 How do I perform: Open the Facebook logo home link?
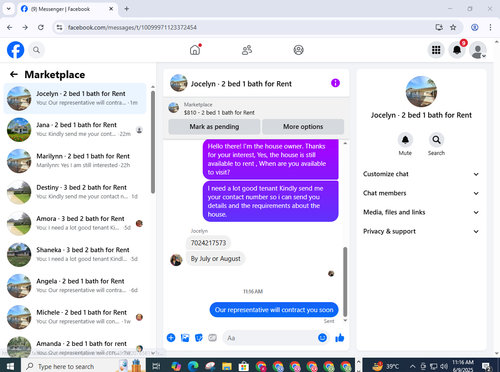point(16,50)
